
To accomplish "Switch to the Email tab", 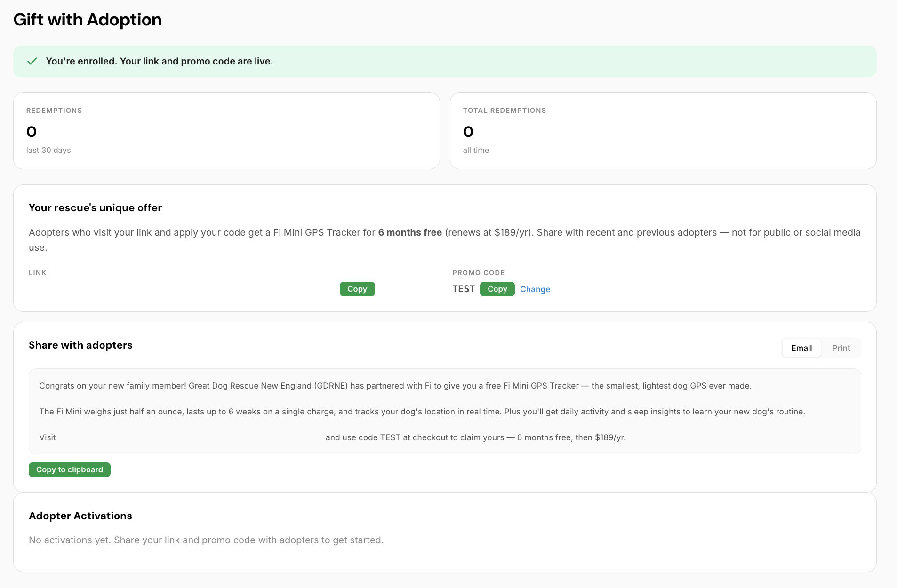I will click(x=801, y=348).
